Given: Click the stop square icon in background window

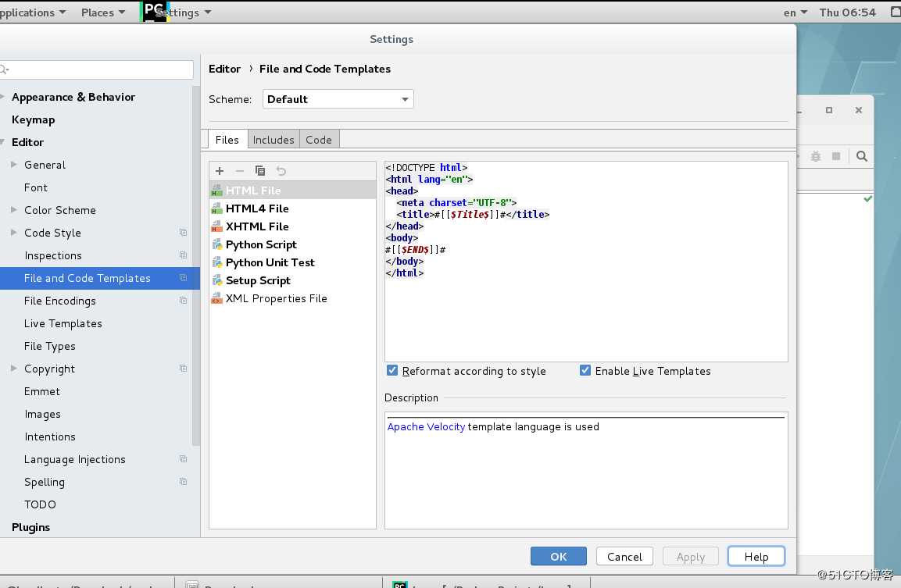Looking at the screenshot, I should (x=836, y=156).
